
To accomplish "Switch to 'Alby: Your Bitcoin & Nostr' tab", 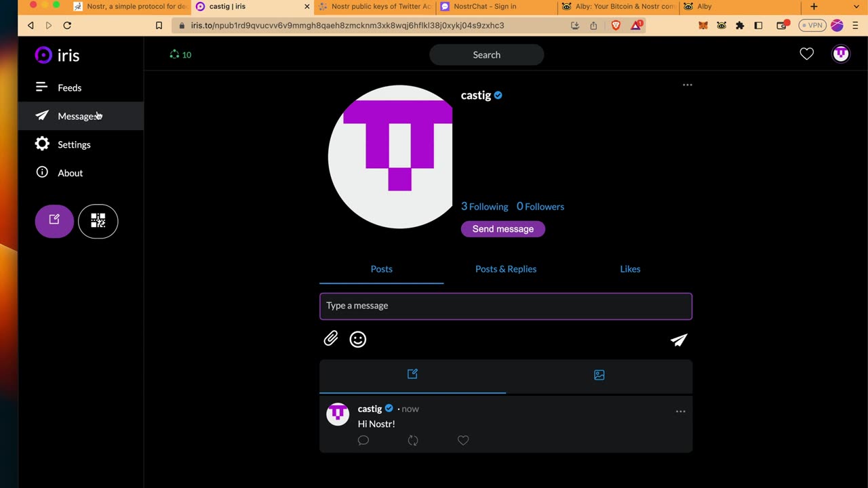I will 617,7.
